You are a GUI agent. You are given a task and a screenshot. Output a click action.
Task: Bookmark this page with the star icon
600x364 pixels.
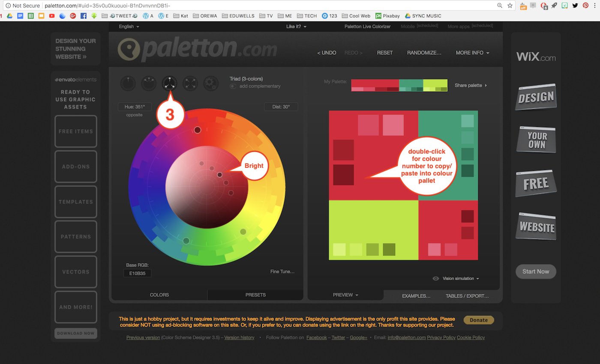[510, 6]
